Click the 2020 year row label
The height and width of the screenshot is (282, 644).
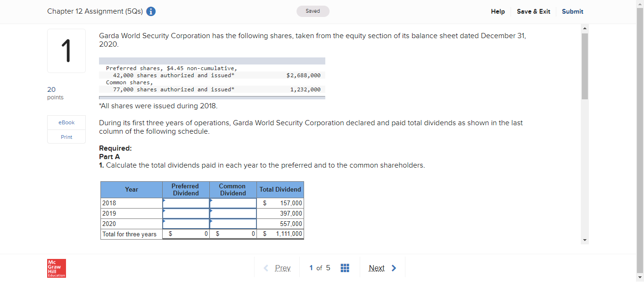(x=132, y=224)
